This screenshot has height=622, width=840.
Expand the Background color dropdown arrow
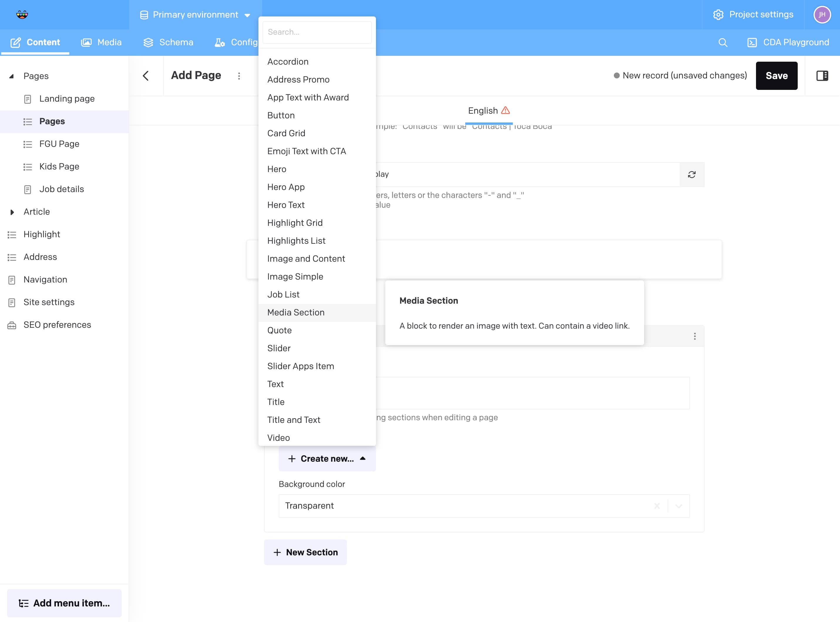pos(678,506)
